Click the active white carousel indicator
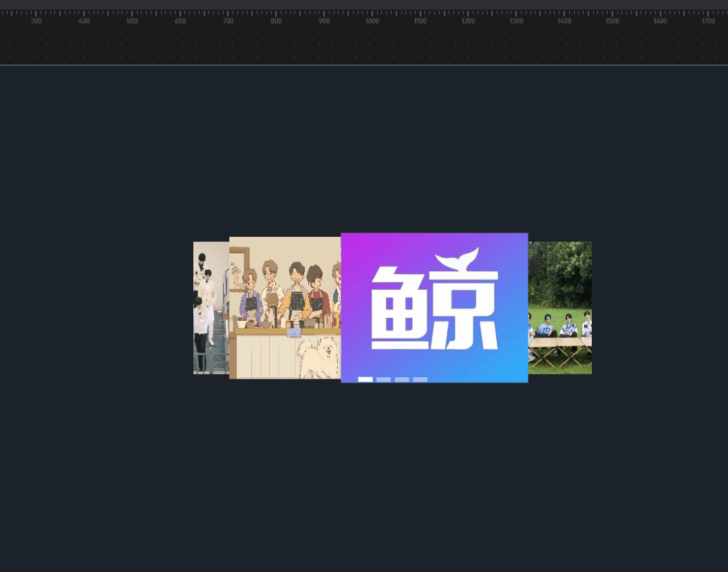This screenshot has width=728, height=572. 365,379
